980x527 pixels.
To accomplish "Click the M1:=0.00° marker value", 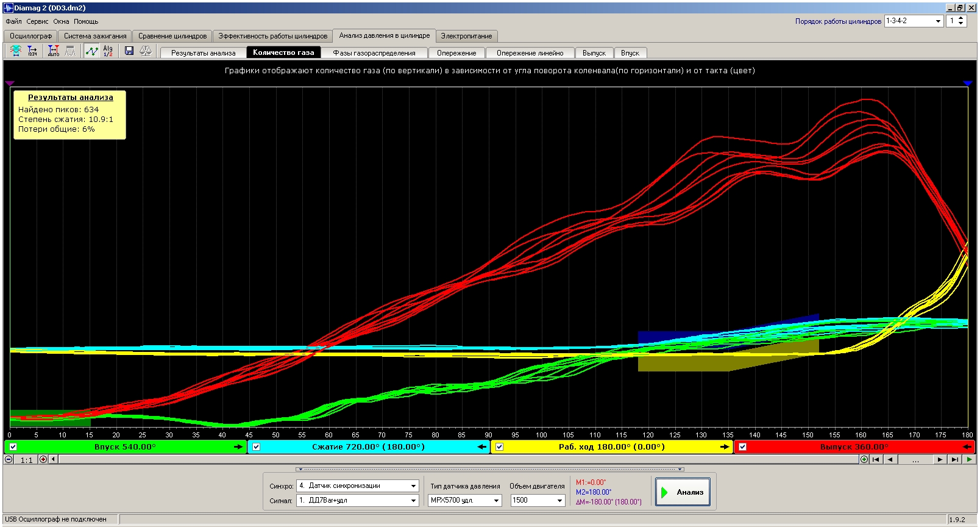I will pos(591,482).
